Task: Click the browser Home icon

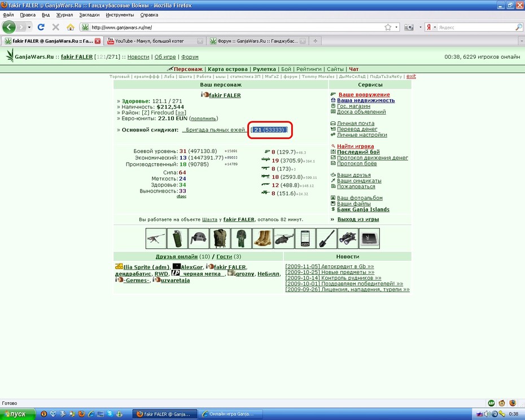Action: tap(71, 27)
